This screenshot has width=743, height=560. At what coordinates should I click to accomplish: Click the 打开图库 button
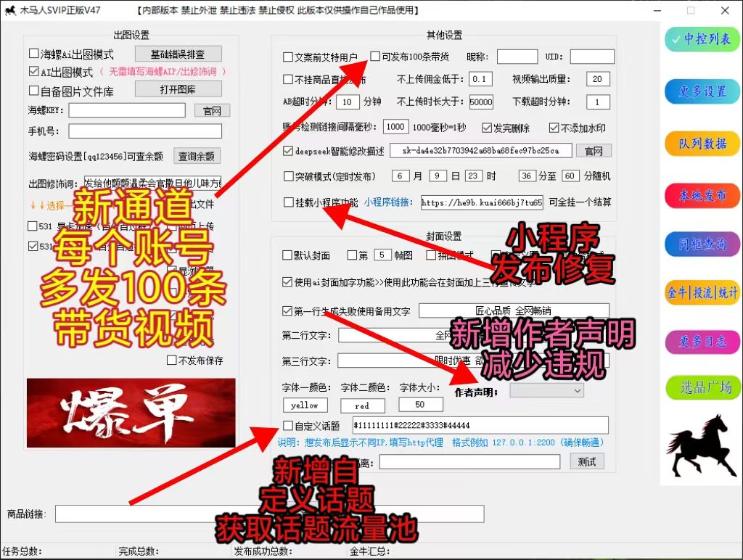click(178, 89)
